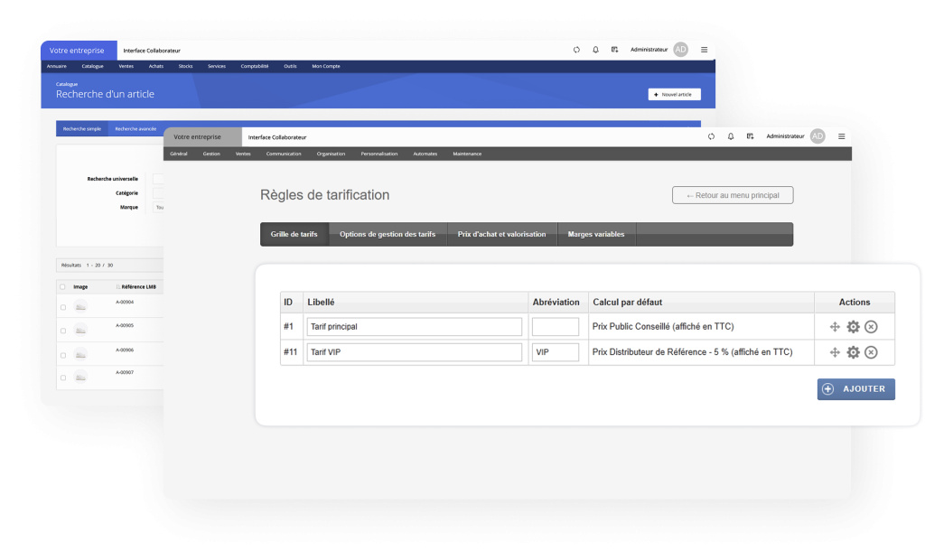This screenshot has width=925, height=560.
Task: Click refresh icon in blue back window
Action: 576,50
